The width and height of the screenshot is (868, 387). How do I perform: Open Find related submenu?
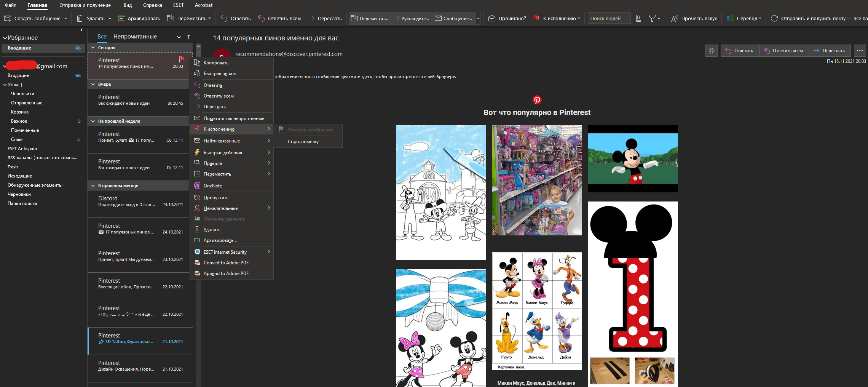(x=231, y=141)
